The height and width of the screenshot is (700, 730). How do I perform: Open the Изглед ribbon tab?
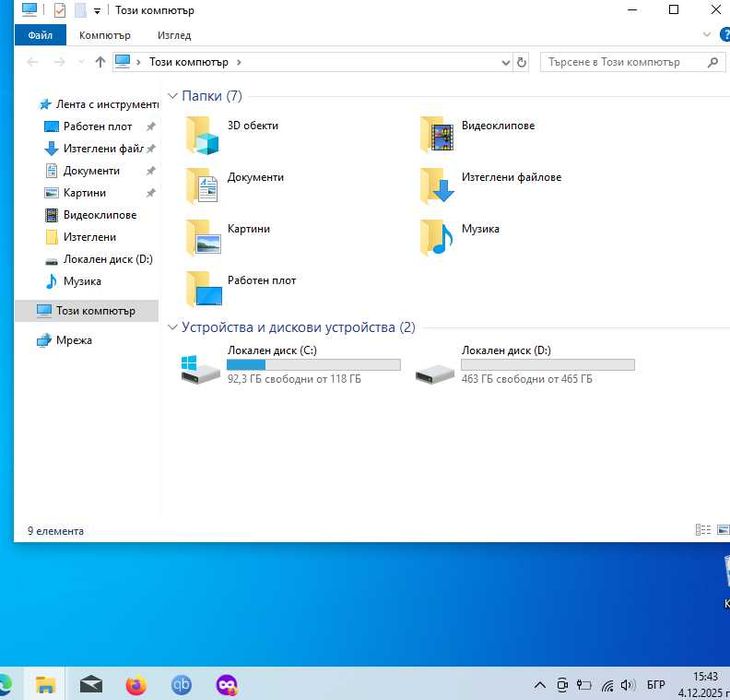[174, 35]
